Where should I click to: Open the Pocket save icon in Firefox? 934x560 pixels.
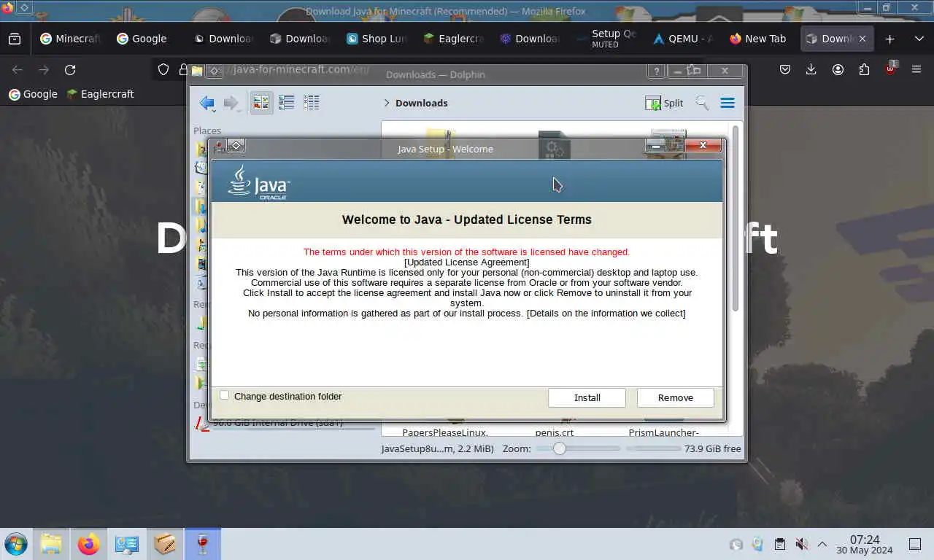[x=785, y=69]
